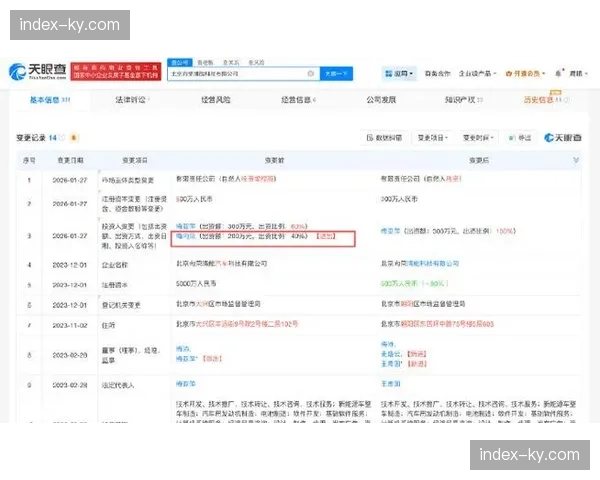Click the 变更后 column header
The height and width of the screenshot is (480, 600).
(479, 160)
